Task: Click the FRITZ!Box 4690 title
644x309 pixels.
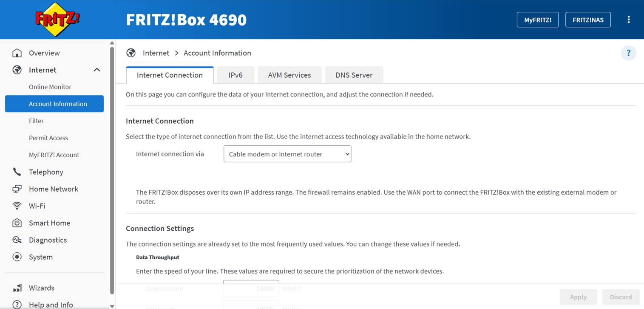Action: [186, 20]
